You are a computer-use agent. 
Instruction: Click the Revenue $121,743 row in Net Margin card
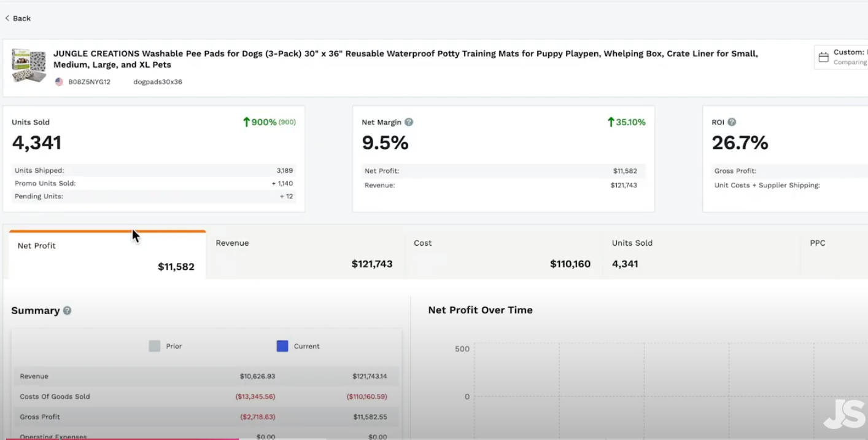[x=503, y=185]
